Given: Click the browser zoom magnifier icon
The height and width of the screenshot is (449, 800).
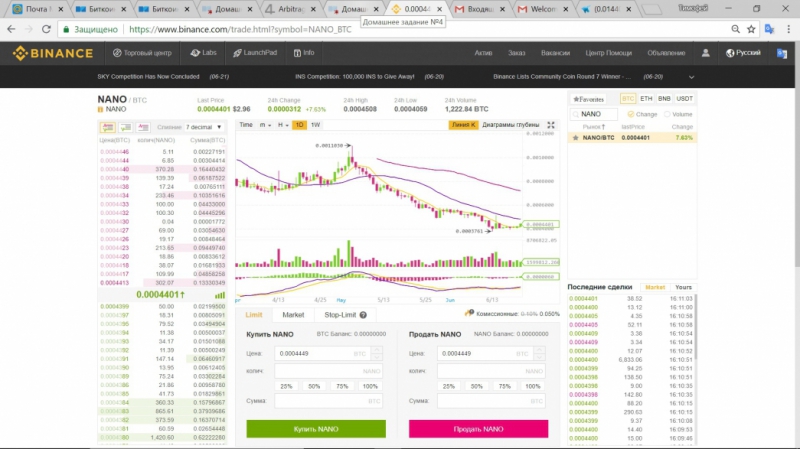Looking at the screenshot, I should (x=735, y=29).
